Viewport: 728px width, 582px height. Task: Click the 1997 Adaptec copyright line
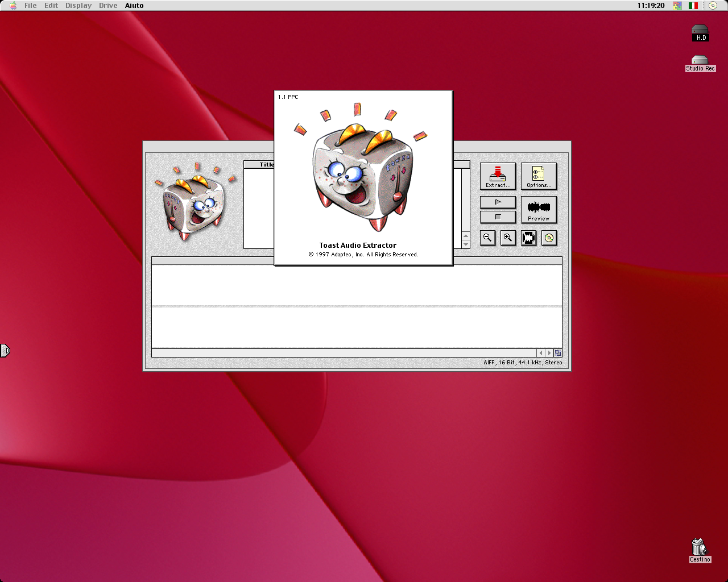coord(363,255)
